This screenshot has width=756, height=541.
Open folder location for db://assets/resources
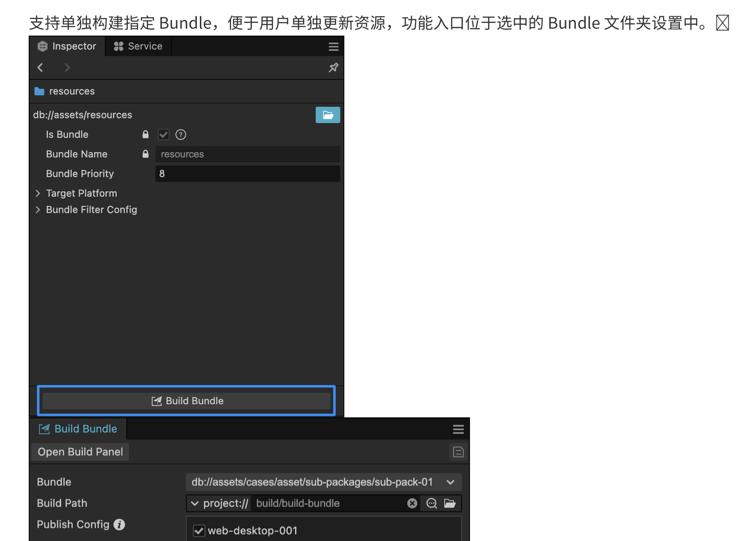click(x=328, y=115)
